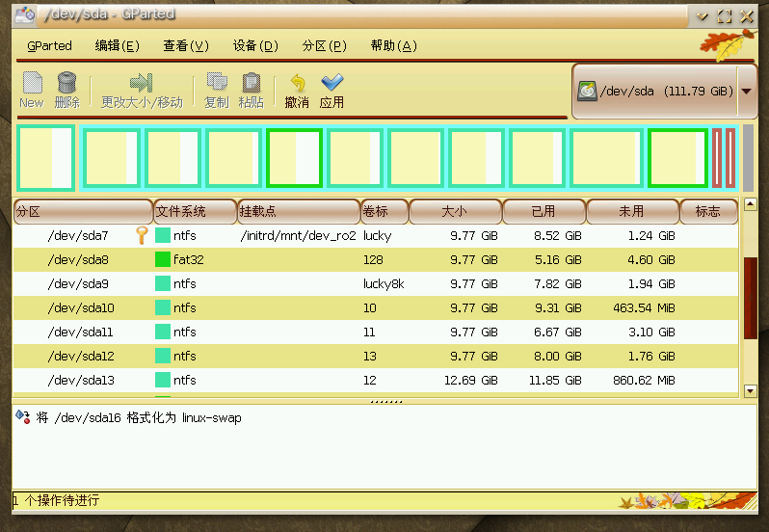769x532 pixels.
Task: Select the /dev/sda10 partition row
Action: pos(376,307)
